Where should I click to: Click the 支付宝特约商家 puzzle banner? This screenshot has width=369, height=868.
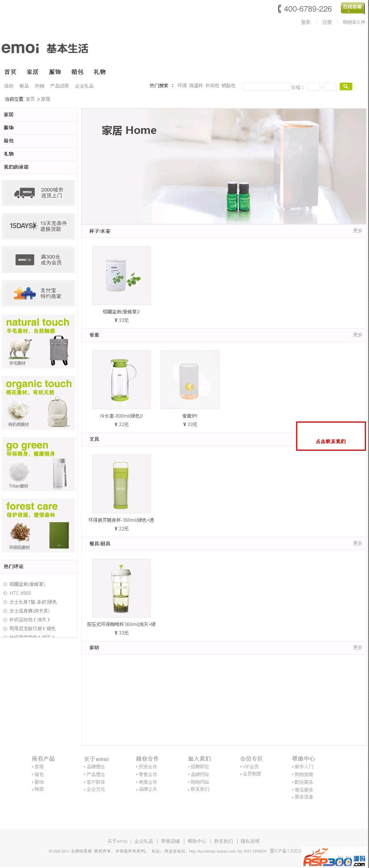(38, 293)
